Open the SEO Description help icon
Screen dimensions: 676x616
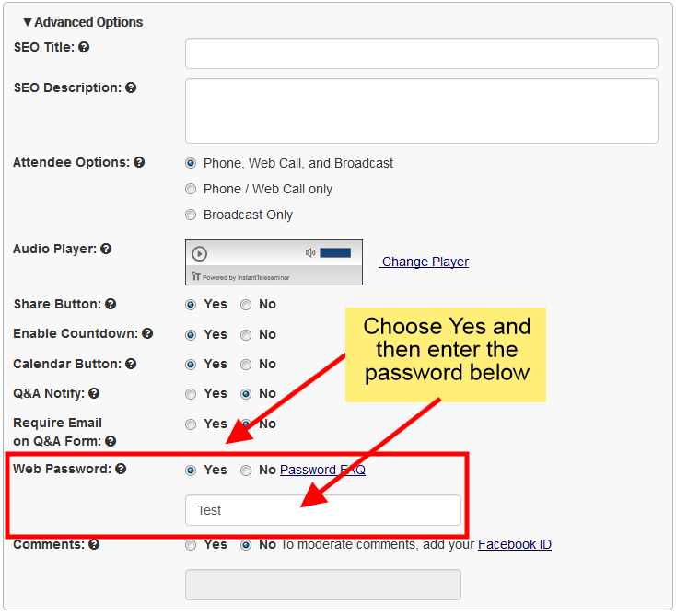click(x=131, y=87)
